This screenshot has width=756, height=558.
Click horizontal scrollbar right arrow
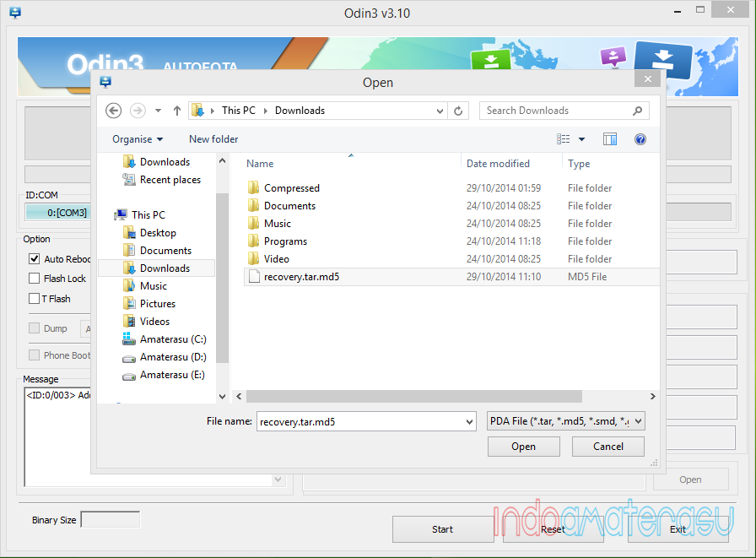pyautogui.click(x=652, y=397)
